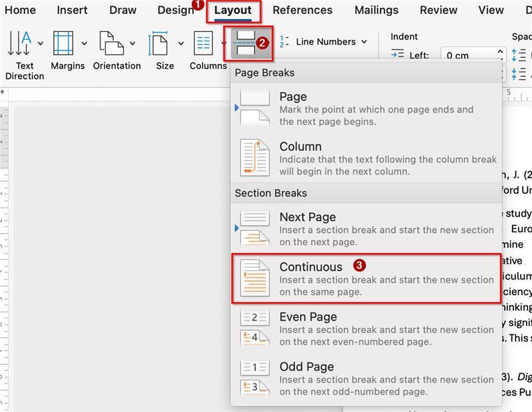Click the Spacing Before icon

click(x=519, y=55)
